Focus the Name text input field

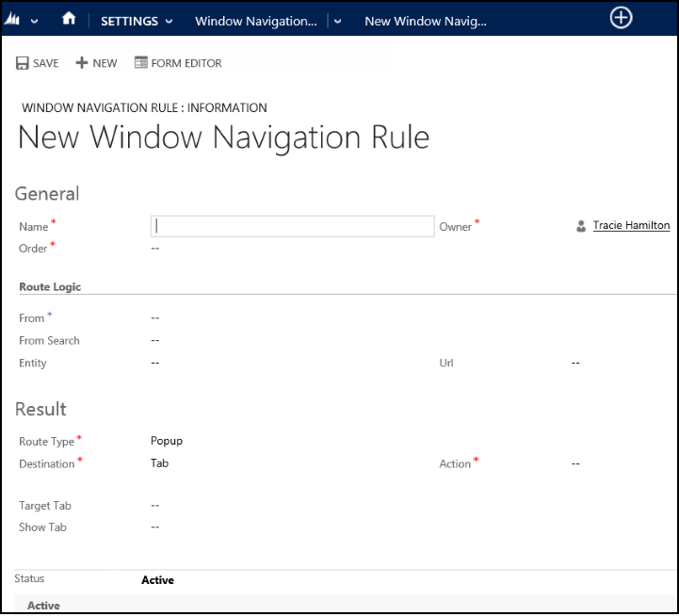coord(292,227)
